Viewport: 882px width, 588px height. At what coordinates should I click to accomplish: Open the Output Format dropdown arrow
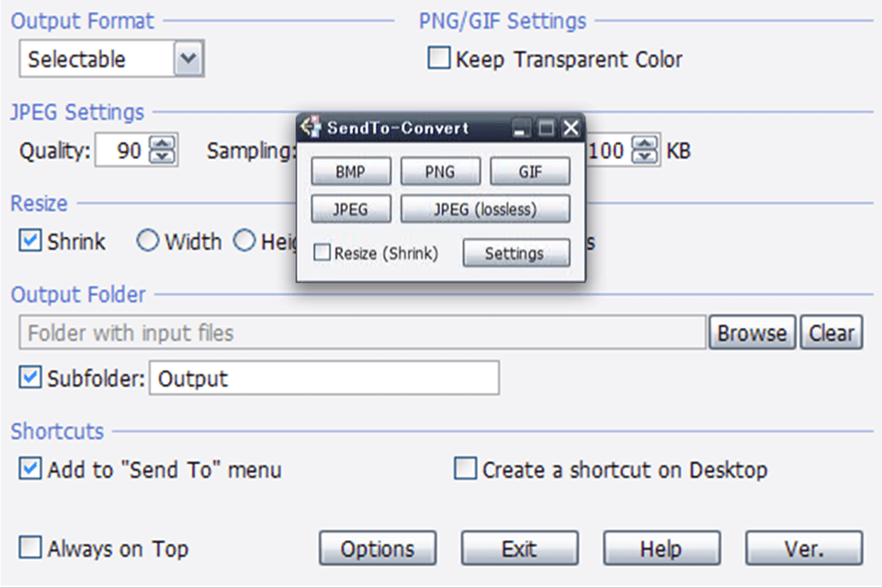click(188, 59)
